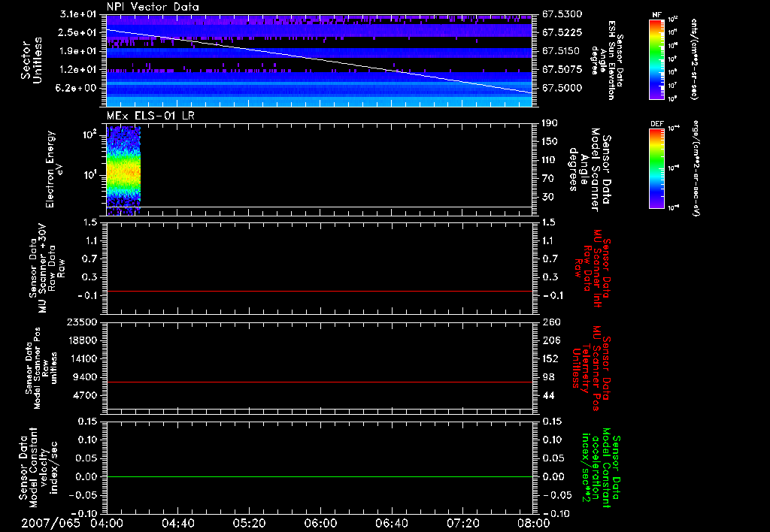Click the 9400 scanner position tick
770x532 pixels.
(84, 377)
